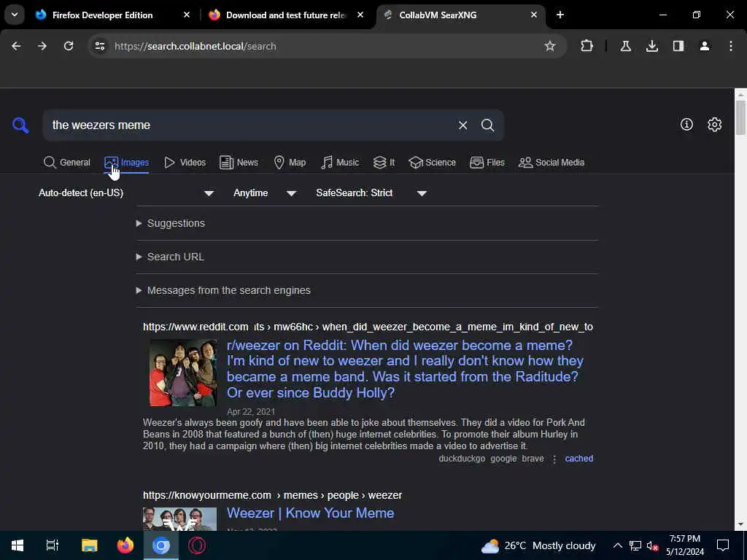Screen dimensions: 747x560
Task: Open the Downloads icon
Action: tap(652, 46)
